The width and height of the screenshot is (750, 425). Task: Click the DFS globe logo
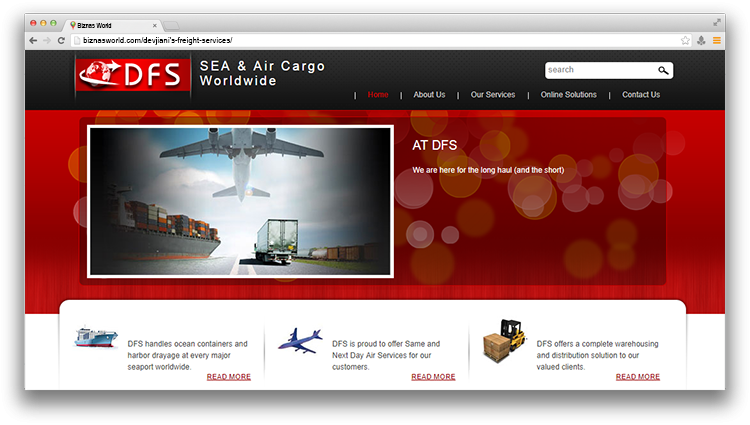pyautogui.click(x=132, y=75)
